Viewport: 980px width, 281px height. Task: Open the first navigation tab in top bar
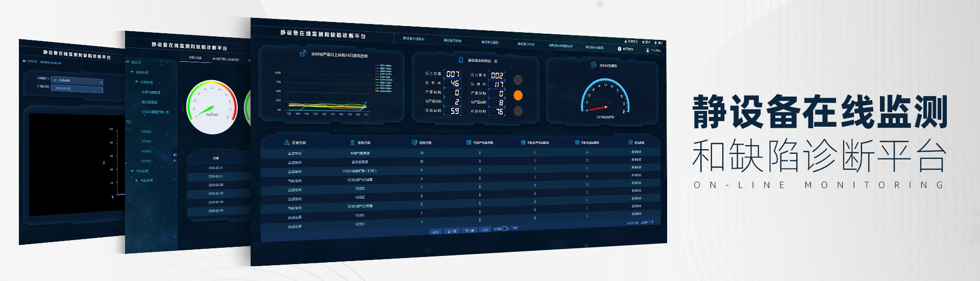(x=413, y=38)
